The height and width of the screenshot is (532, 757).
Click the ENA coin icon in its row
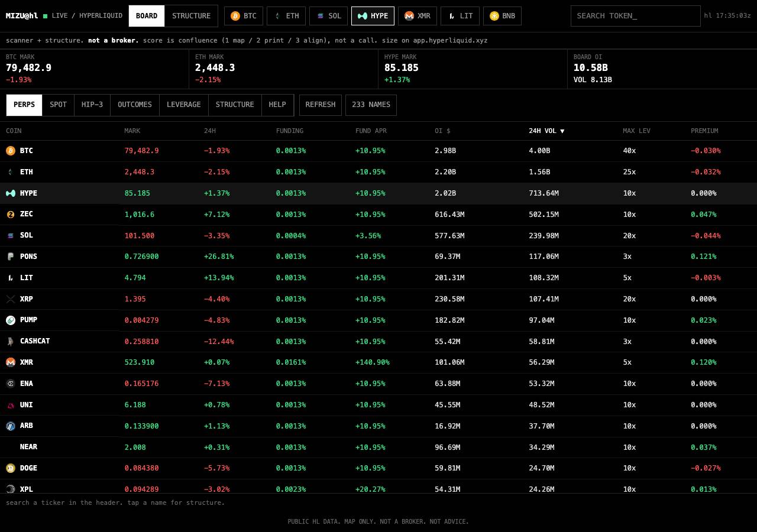10,384
